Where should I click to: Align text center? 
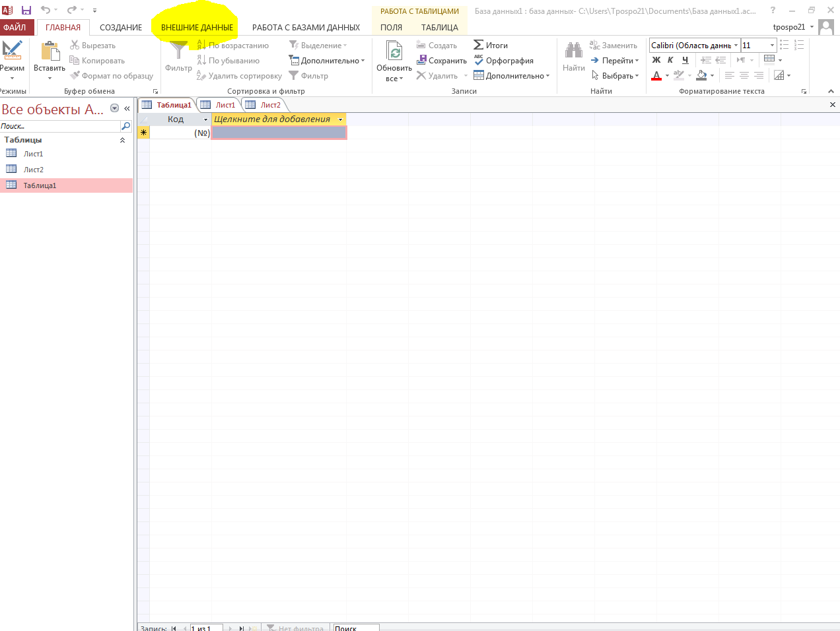pos(744,75)
